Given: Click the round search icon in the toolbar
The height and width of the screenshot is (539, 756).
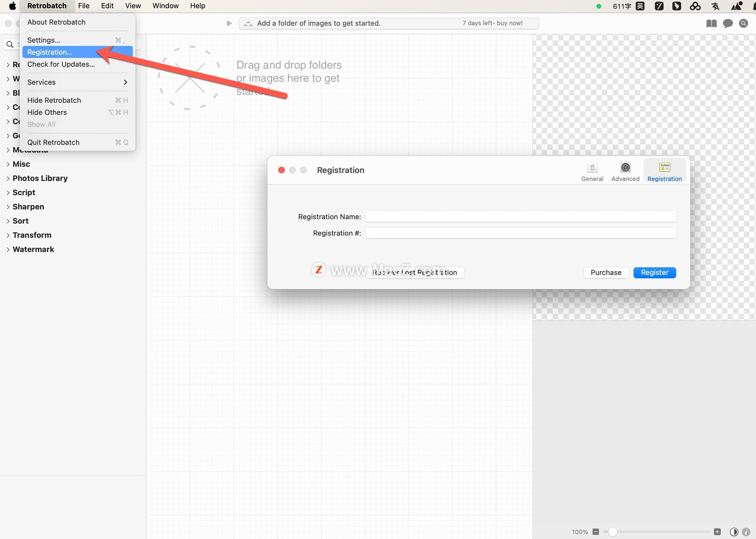Looking at the screenshot, I should (x=743, y=24).
